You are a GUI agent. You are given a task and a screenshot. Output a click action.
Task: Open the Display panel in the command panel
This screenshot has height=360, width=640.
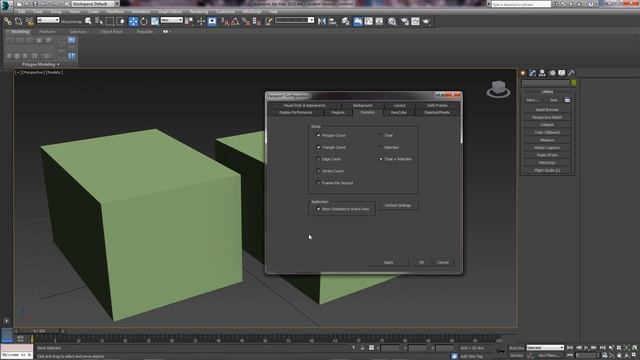point(562,73)
